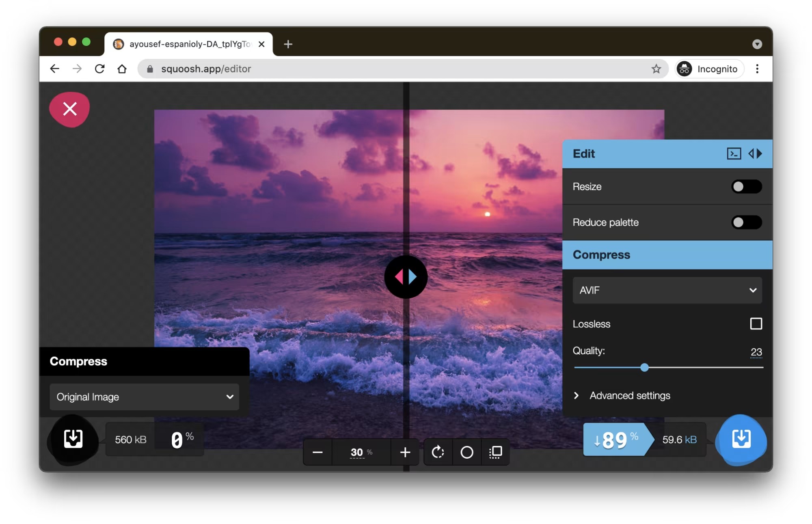
Task: Click the Quality slider handle
Action: tap(644, 368)
